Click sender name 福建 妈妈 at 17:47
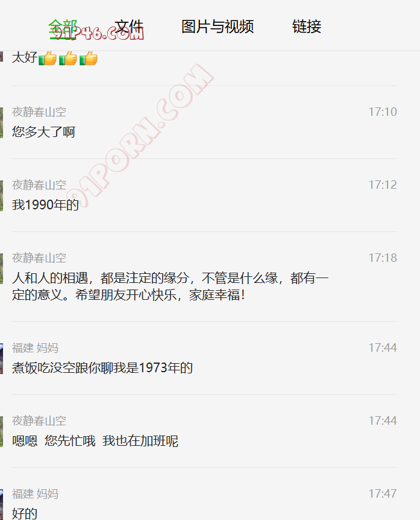This screenshot has height=520, width=420. (35, 494)
